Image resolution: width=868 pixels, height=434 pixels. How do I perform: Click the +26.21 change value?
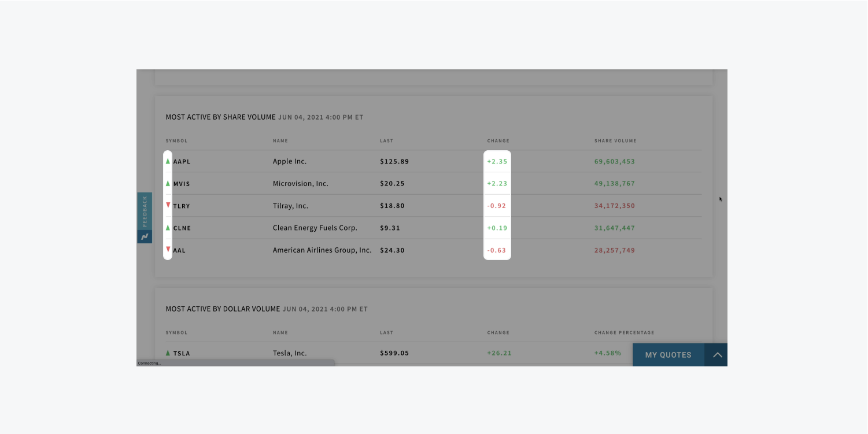(x=499, y=353)
